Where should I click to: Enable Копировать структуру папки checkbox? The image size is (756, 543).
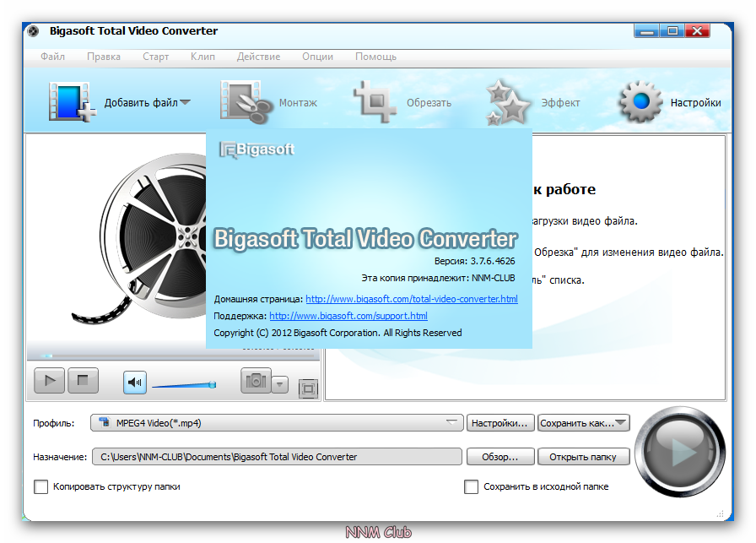tap(41, 486)
